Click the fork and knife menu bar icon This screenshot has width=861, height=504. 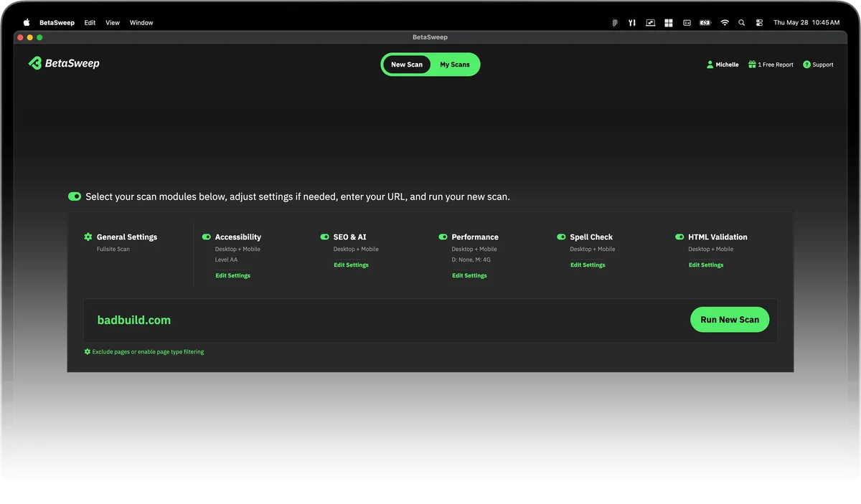tap(632, 23)
